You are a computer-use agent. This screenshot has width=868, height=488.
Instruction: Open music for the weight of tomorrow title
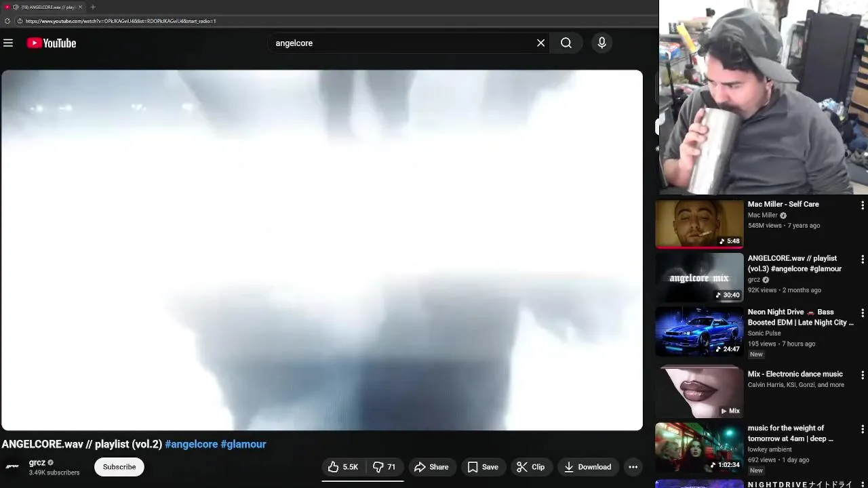pyautogui.click(x=791, y=433)
